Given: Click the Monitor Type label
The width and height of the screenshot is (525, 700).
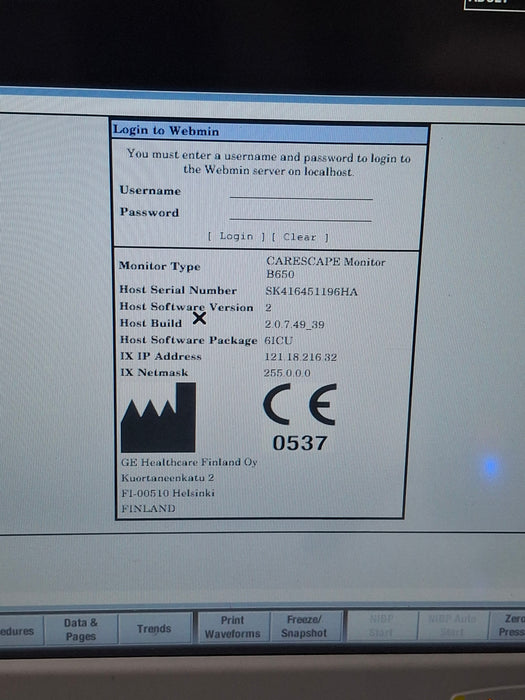Looking at the screenshot, I should [159, 266].
